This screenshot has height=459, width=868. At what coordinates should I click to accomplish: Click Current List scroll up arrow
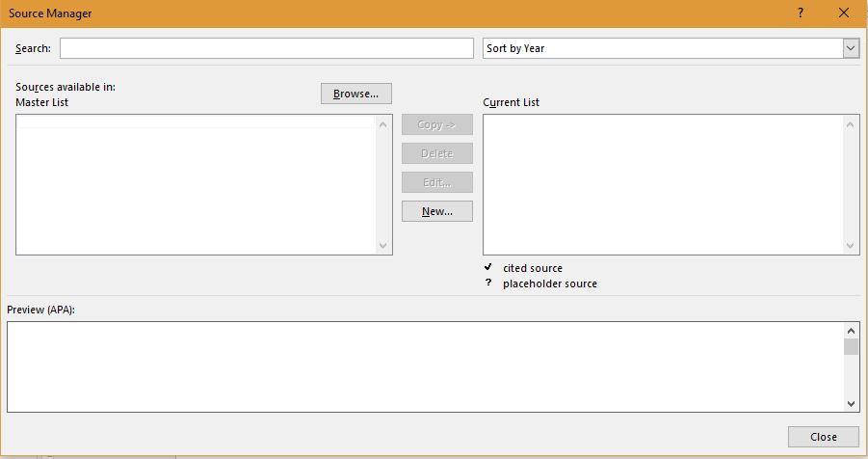pyautogui.click(x=851, y=123)
